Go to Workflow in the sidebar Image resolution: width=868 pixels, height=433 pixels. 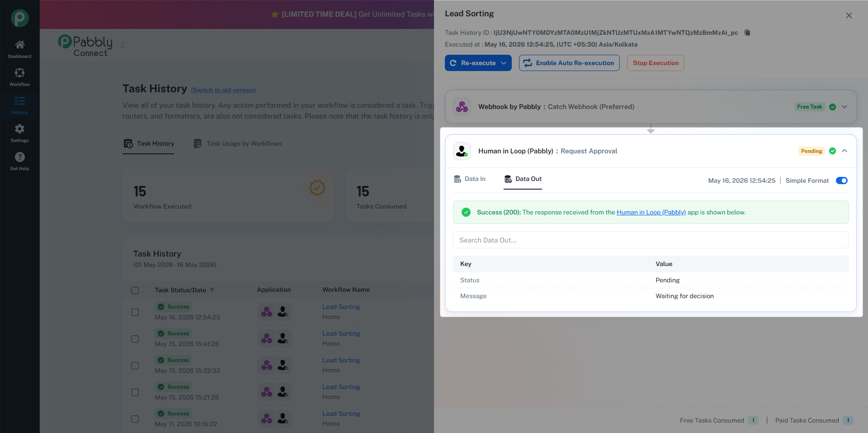pyautogui.click(x=19, y=77)
